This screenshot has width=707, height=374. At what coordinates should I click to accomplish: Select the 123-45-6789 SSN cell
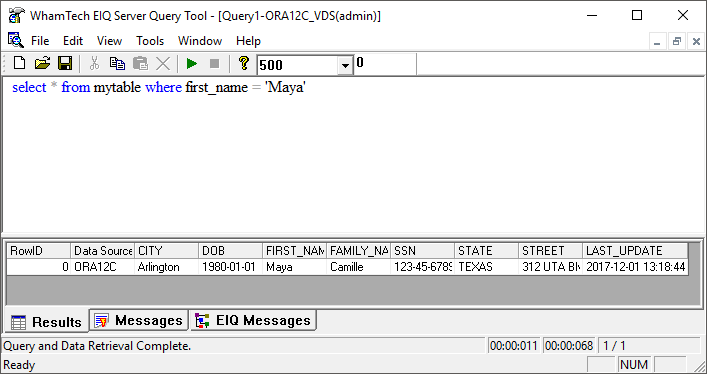[x=422, y=267]
